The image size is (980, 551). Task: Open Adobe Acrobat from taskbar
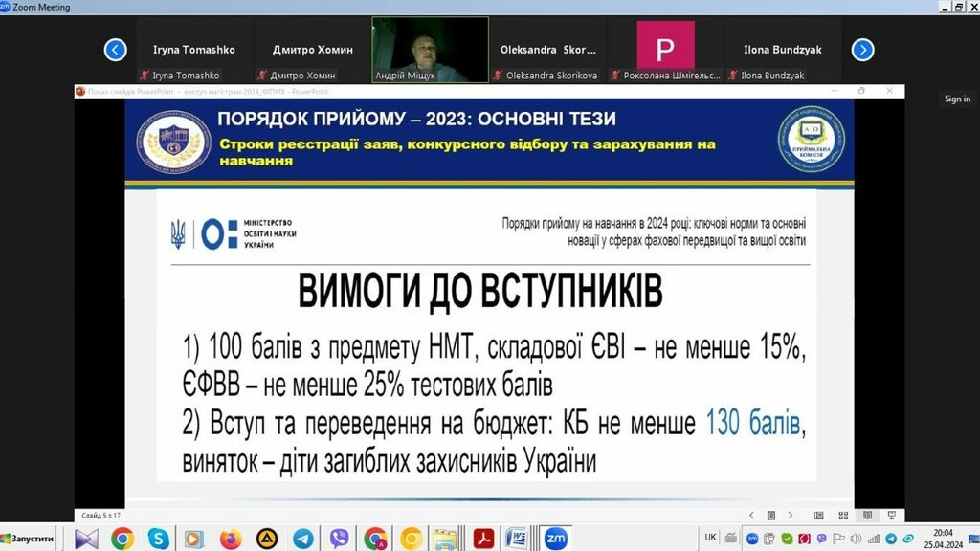(483, 539)
